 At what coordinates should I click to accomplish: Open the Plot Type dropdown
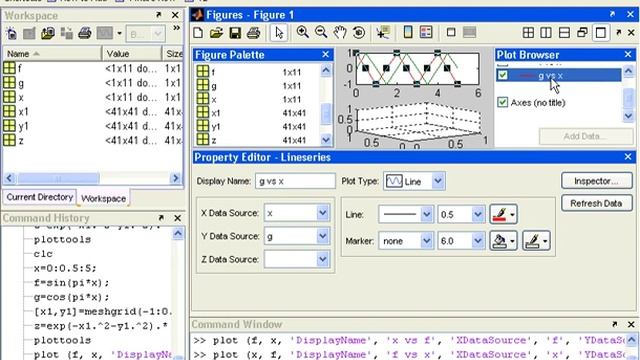point(438,181)
